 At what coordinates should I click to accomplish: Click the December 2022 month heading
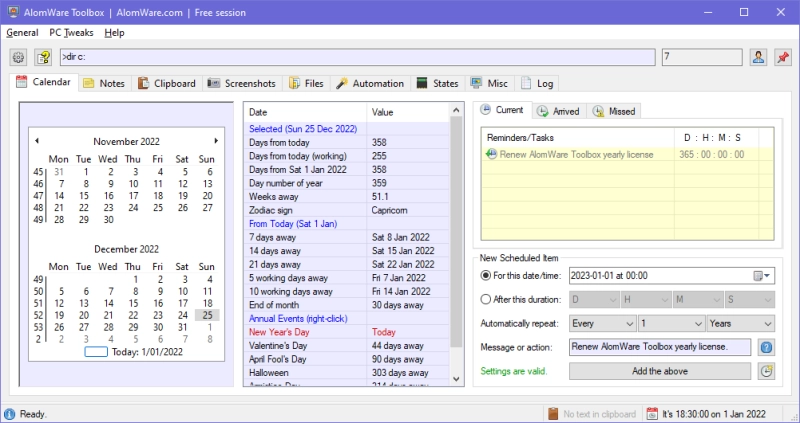(127, 250)
